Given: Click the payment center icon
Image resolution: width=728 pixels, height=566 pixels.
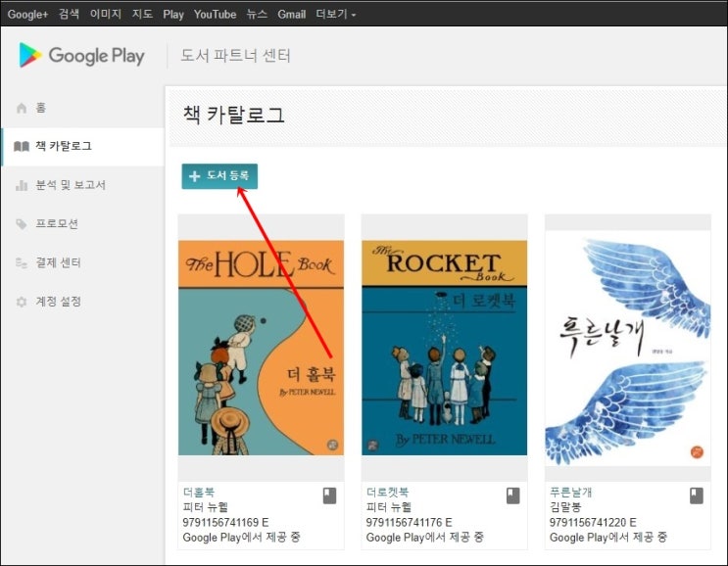Looking at the screenshot, I should [22, 263].
